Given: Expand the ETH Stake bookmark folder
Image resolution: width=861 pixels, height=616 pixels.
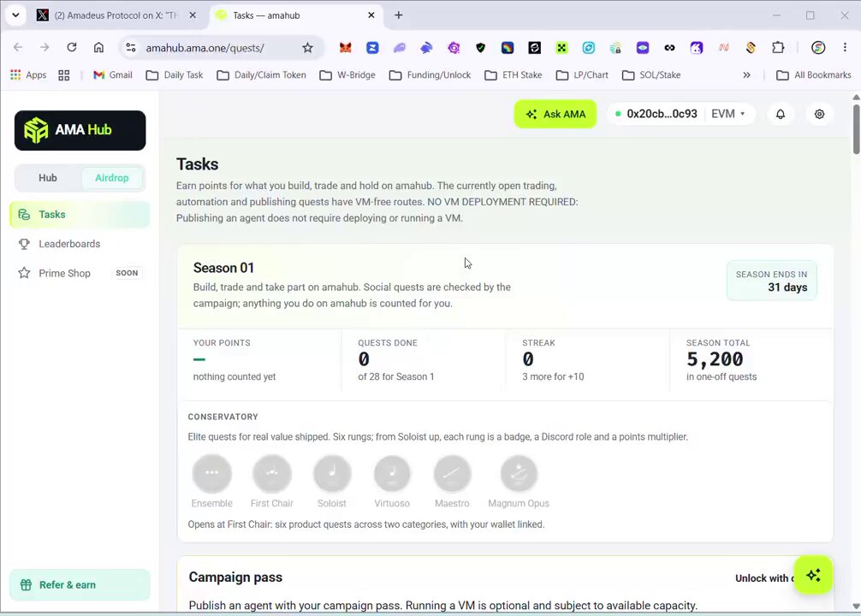Looking at the screenshot, I should point(514,75).
